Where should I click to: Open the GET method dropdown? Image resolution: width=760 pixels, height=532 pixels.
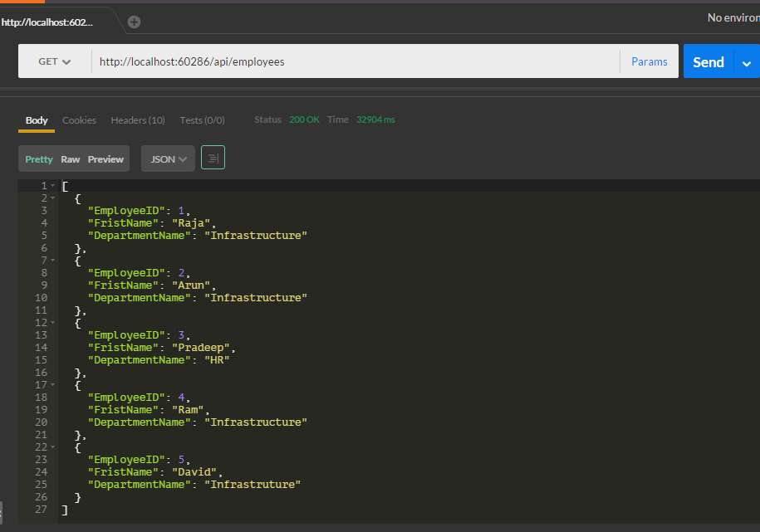click(x=55, y=61)
